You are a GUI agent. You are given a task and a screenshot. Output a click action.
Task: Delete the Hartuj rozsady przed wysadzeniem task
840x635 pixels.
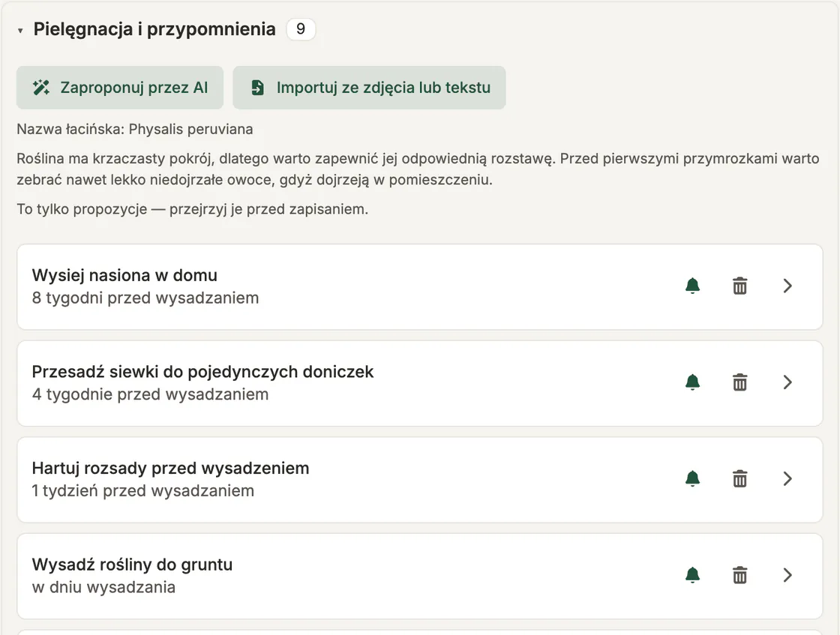pyautogui.click(x=739, y=478)
